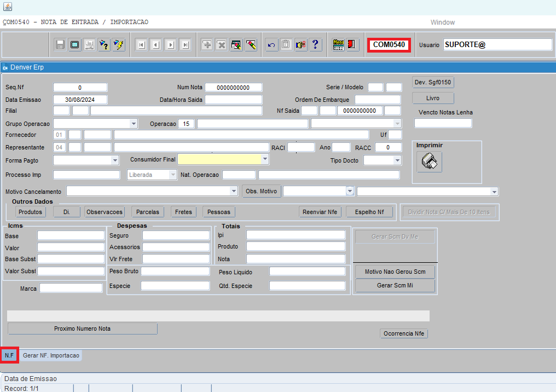Go to last record
The image size is (556, 392).
click(x=186, y=45)
